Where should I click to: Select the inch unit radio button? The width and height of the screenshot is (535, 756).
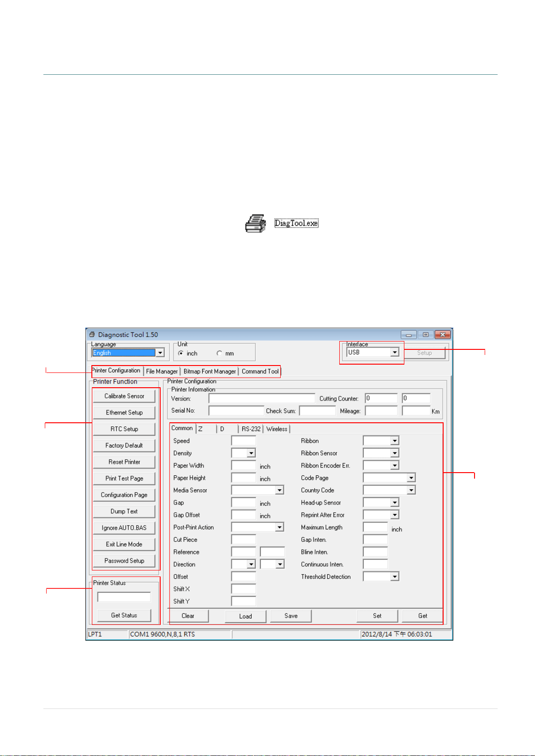[181, 353]
